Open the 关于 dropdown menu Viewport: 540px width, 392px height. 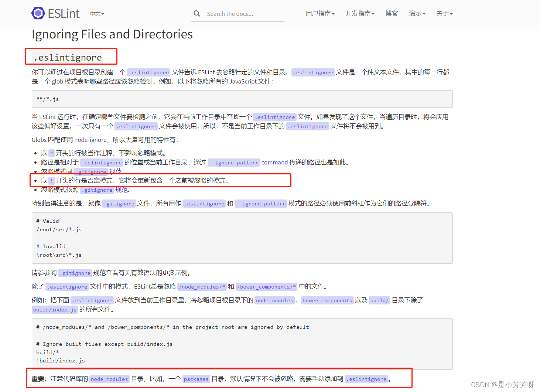click(x=444, y=13)
